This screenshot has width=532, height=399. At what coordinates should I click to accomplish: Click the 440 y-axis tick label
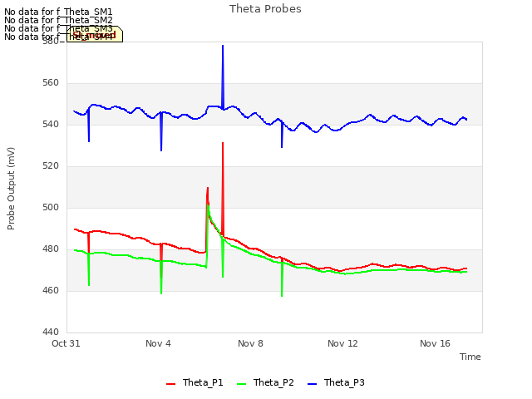click(51, 332)
